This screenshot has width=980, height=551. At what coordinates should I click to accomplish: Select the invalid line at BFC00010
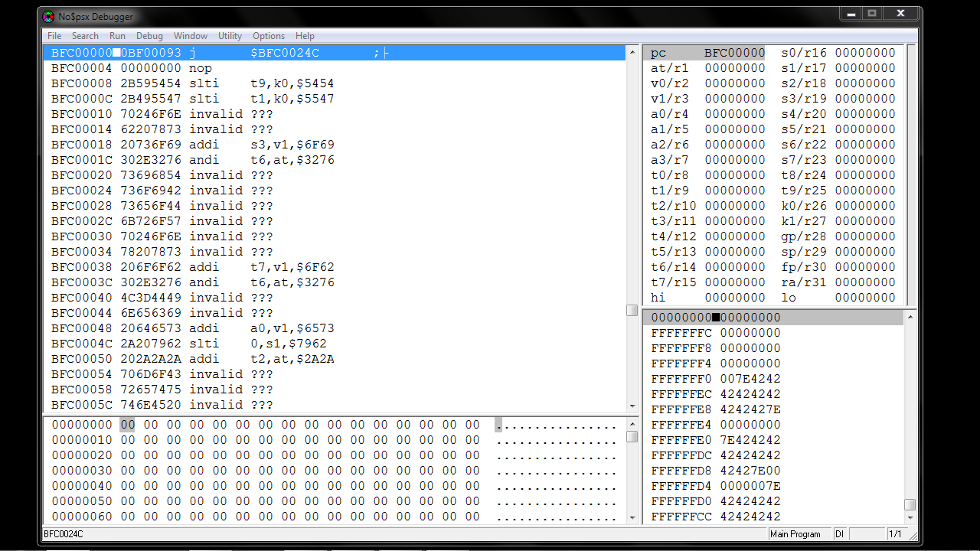point(334,114)
